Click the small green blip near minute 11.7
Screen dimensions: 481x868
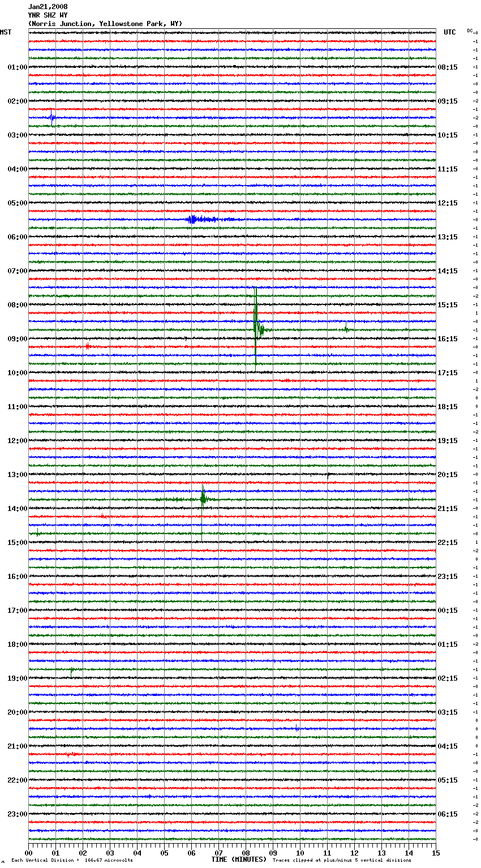346,329
